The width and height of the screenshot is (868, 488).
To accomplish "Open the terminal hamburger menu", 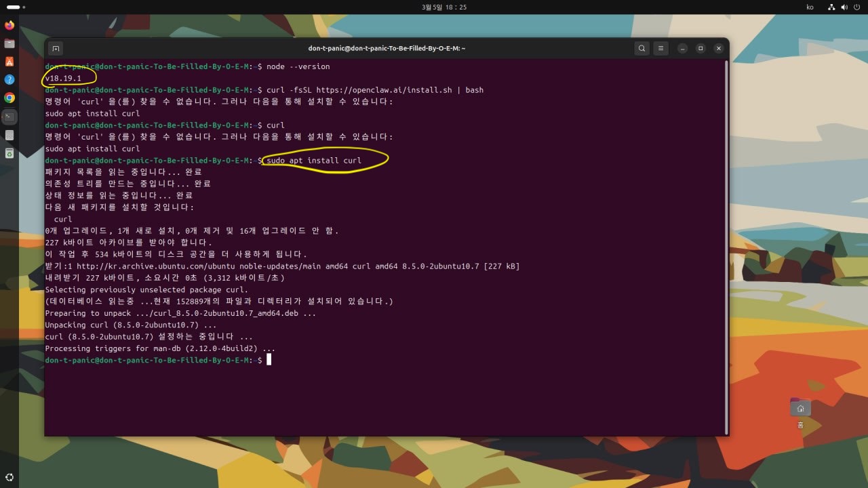I will pos(660,48).
